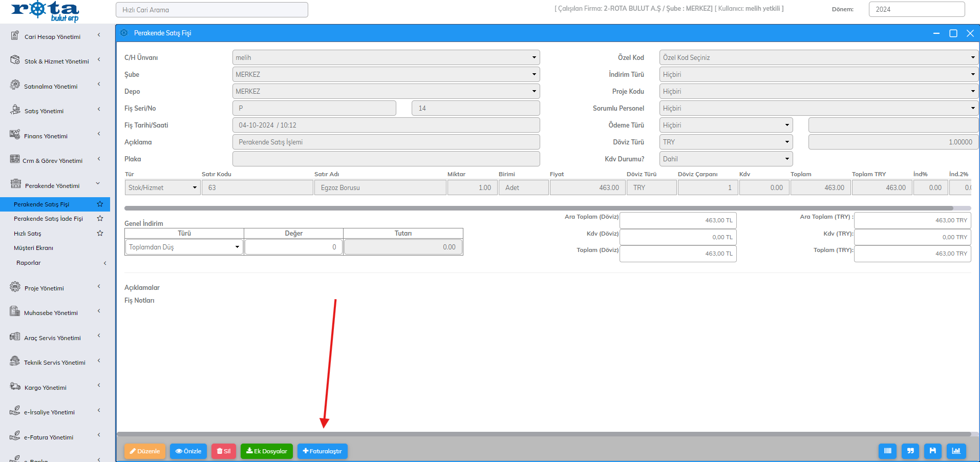Viewport: 980px width, 462px height.
Task: Favorite Hızlı Satış with star icon
Action: point(100,233)
